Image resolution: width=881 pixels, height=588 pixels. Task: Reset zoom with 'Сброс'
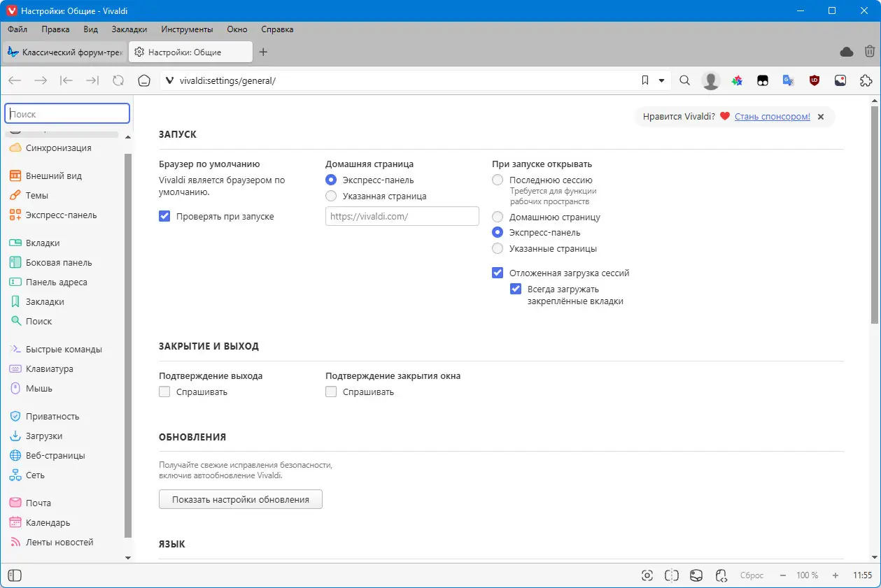(x=752, y=575)
